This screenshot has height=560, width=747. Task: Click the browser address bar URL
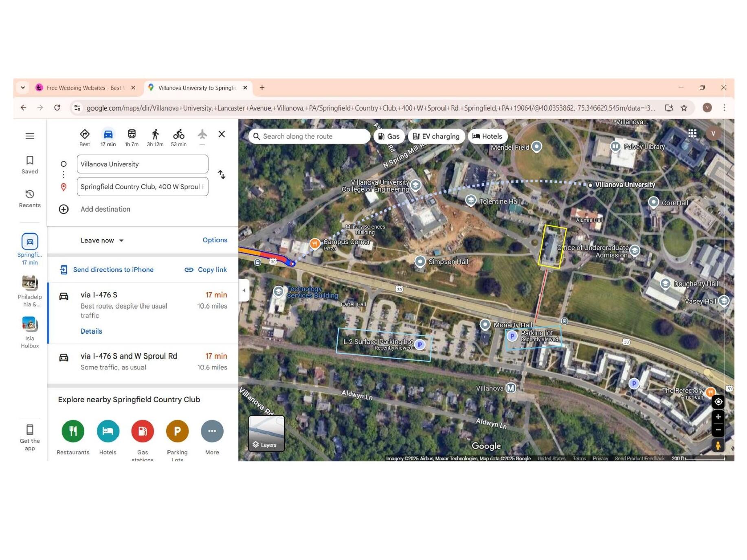tap(371, 108)
